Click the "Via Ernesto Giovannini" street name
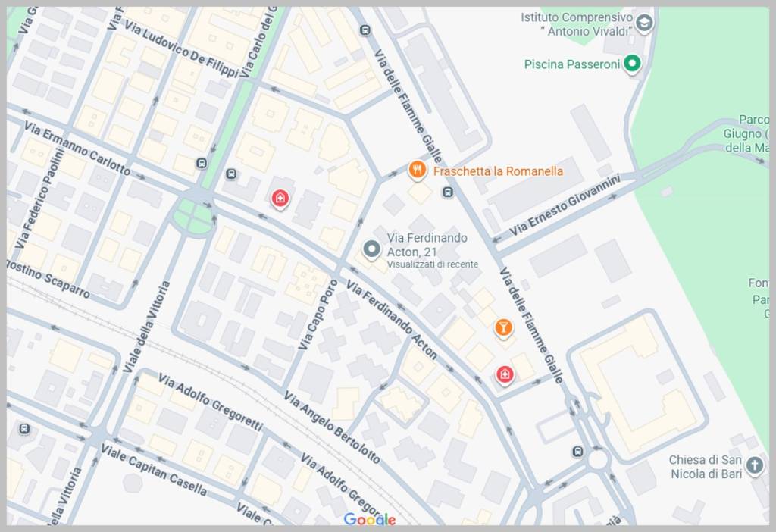This screenshot has height=532, width=776. click(565, 205)
